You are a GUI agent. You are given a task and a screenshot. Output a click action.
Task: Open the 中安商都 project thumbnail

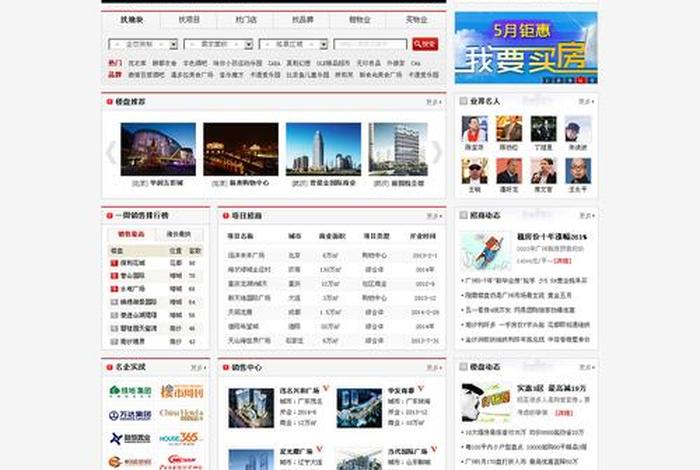pyautogui.click(x=359, y=408)
